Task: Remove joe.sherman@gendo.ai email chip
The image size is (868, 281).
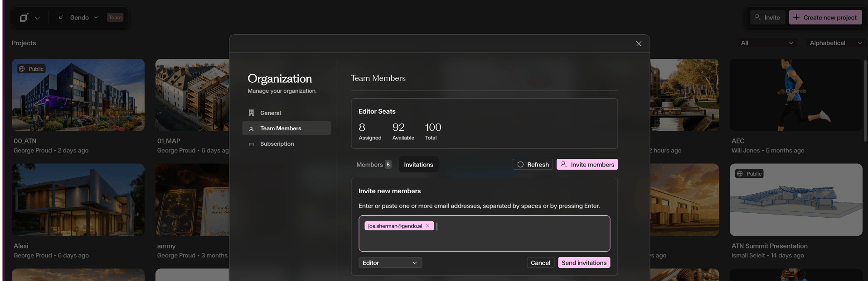Action: point(427,226)
